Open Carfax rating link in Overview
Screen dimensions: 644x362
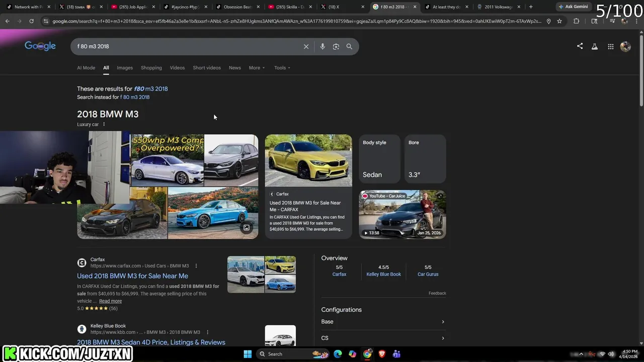pyautogui.click(x=339, y=275)
